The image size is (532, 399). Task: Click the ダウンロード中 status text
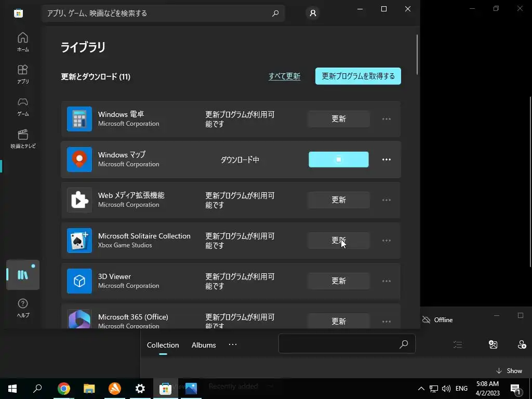pyautogui.click(x=240, y=159)
